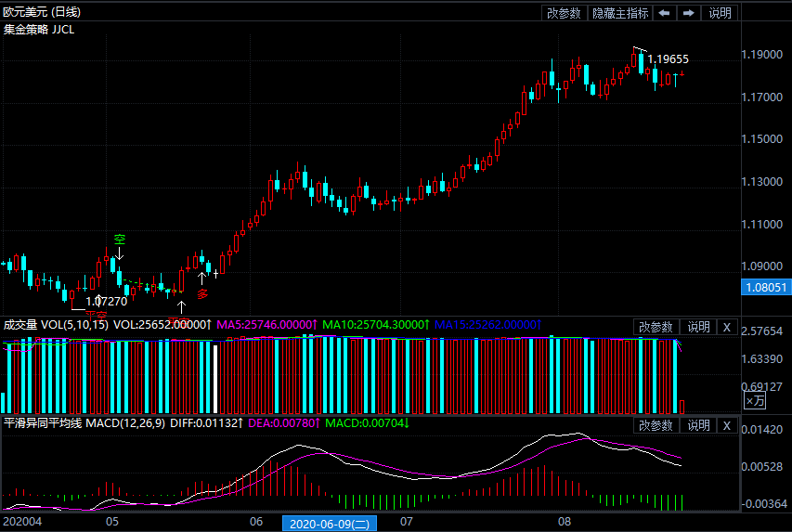Image resolution: width=792 pixels, height=532 pixels.
Task: Click the 集金策略 JJCL indicator name
Action: pyautogui.click(x=39, y=29)
